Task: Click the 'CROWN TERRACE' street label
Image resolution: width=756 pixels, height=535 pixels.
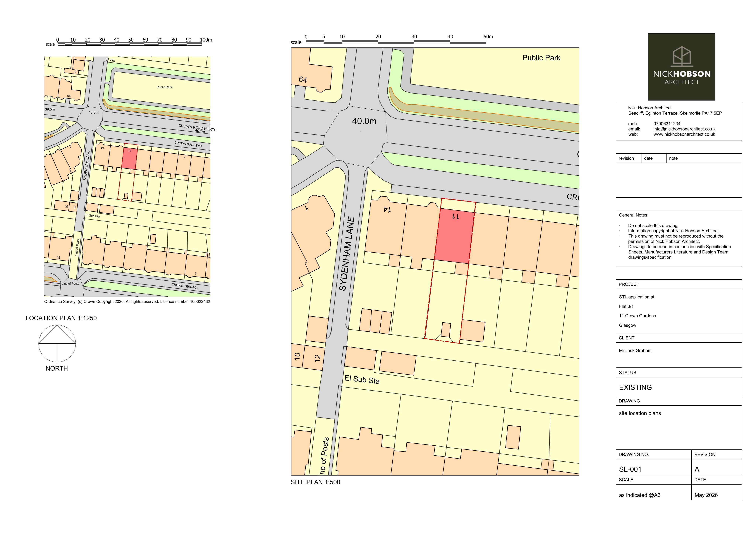Action: 185,286
